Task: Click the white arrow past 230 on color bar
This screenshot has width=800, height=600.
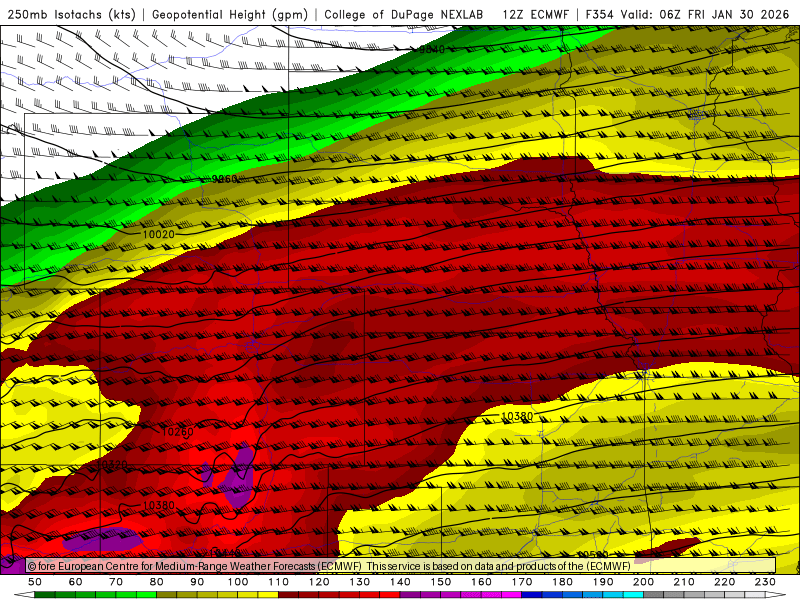Action: point(776,595)
